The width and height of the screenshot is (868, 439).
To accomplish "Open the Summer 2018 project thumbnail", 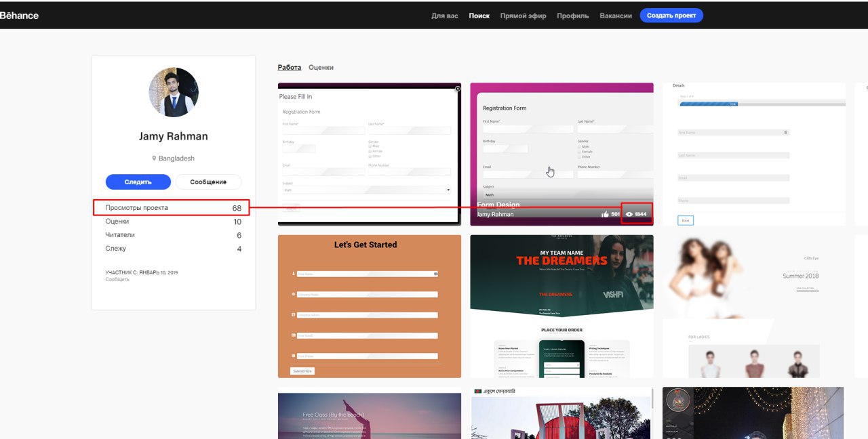I will click(754, 306).
